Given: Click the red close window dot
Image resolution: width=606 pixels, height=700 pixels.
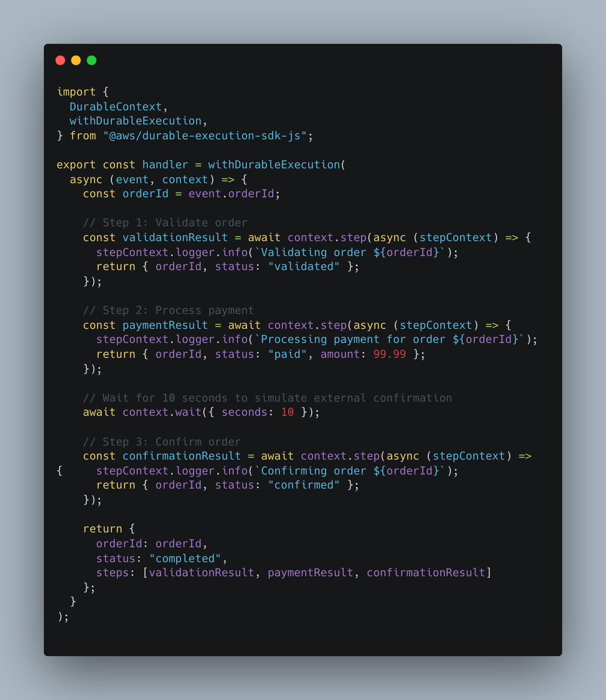Looking at the screenshot, I should (x=60, y=60).
